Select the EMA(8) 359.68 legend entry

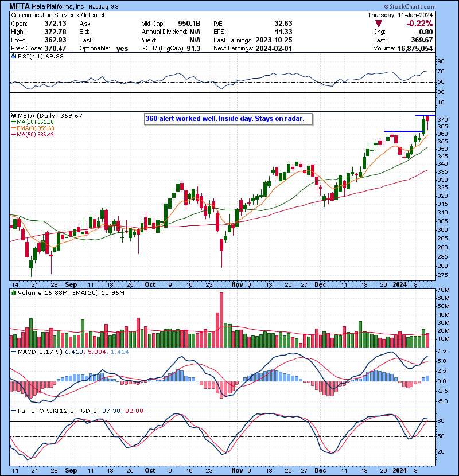click(x=33, y=128)
